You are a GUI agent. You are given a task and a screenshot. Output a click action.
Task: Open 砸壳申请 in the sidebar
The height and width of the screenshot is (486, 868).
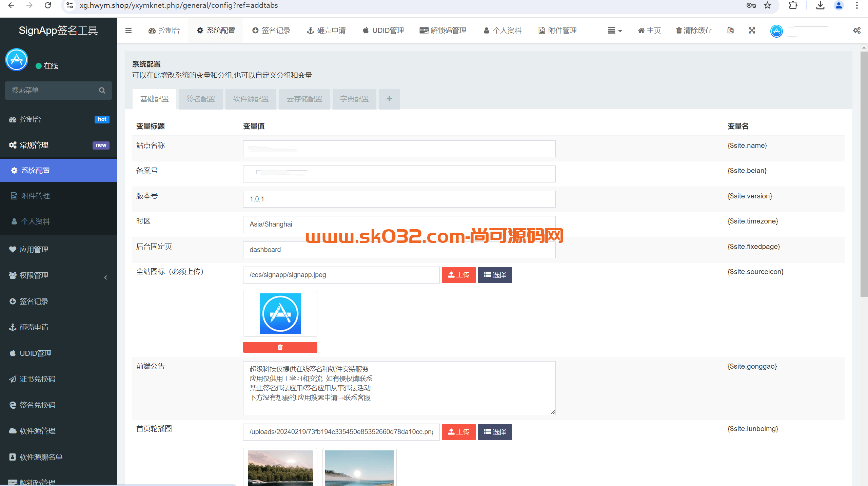(58, 327)
